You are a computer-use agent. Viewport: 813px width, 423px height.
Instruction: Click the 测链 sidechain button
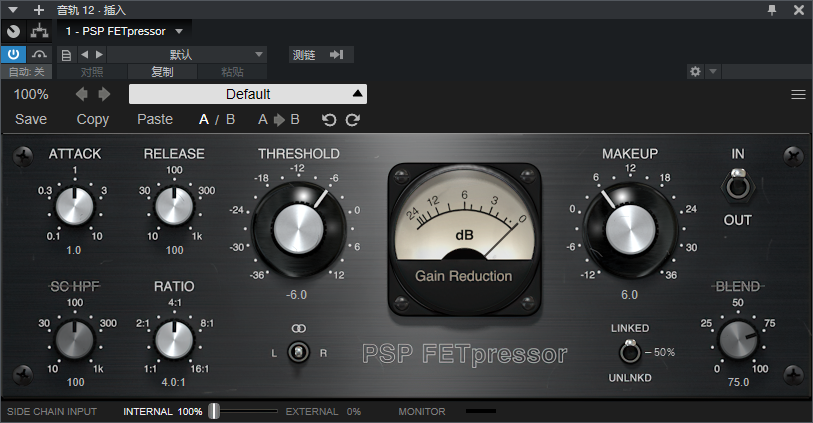tap(321, 54)
